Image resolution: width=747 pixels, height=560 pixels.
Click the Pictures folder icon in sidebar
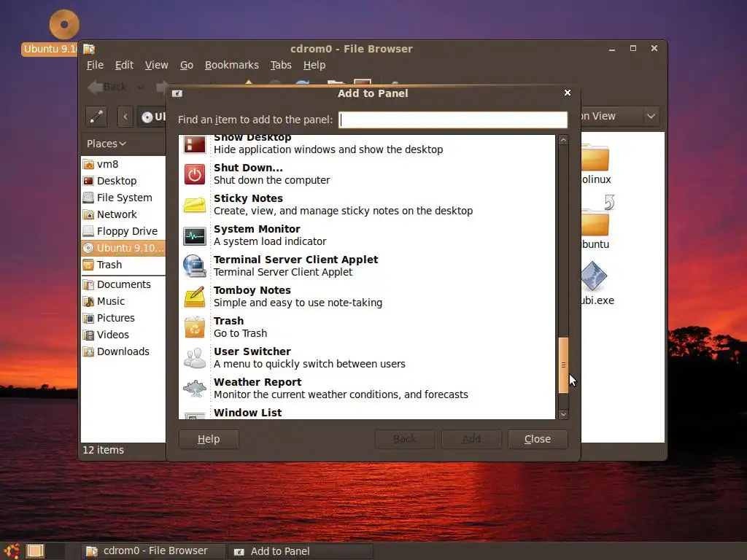click(x=88, y=318)
